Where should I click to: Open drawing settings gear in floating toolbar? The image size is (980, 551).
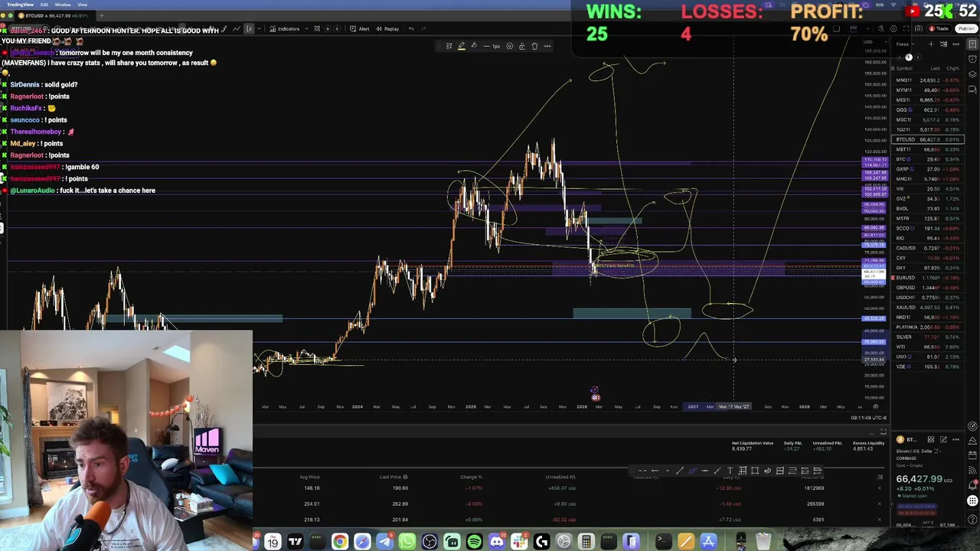click(x=509, y=46)
